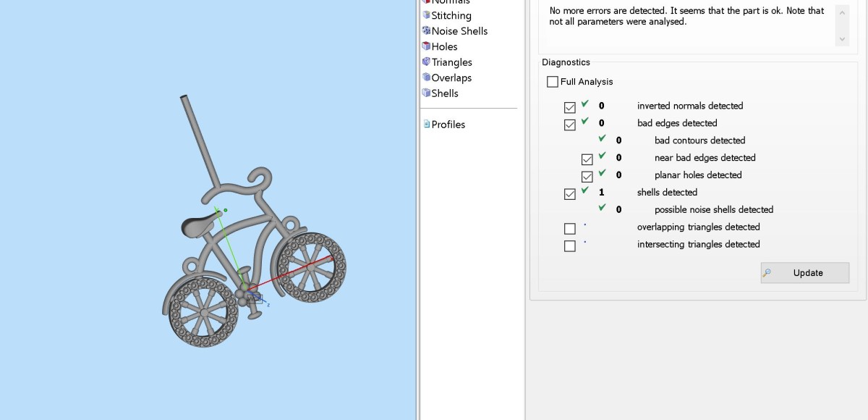Image resolution: width=868 pixels, height=420 pixels.
Task: Select the Overlaps step icon
Action: tap(427, 77)
